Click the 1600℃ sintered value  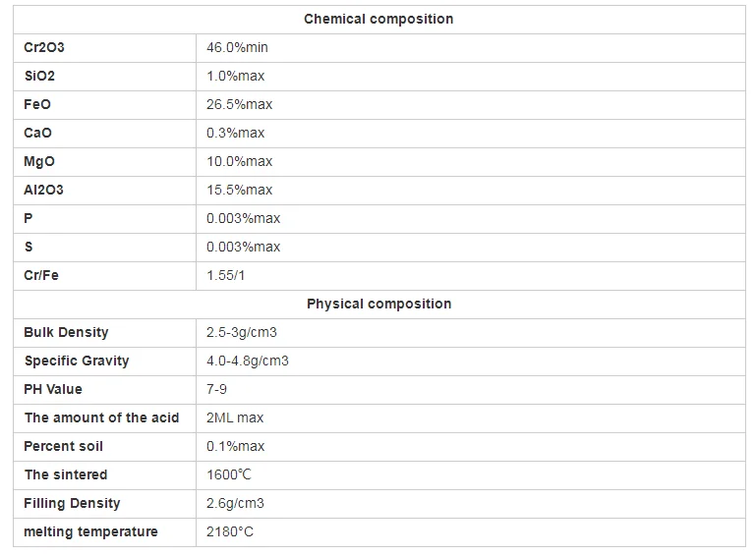point(229,474)
